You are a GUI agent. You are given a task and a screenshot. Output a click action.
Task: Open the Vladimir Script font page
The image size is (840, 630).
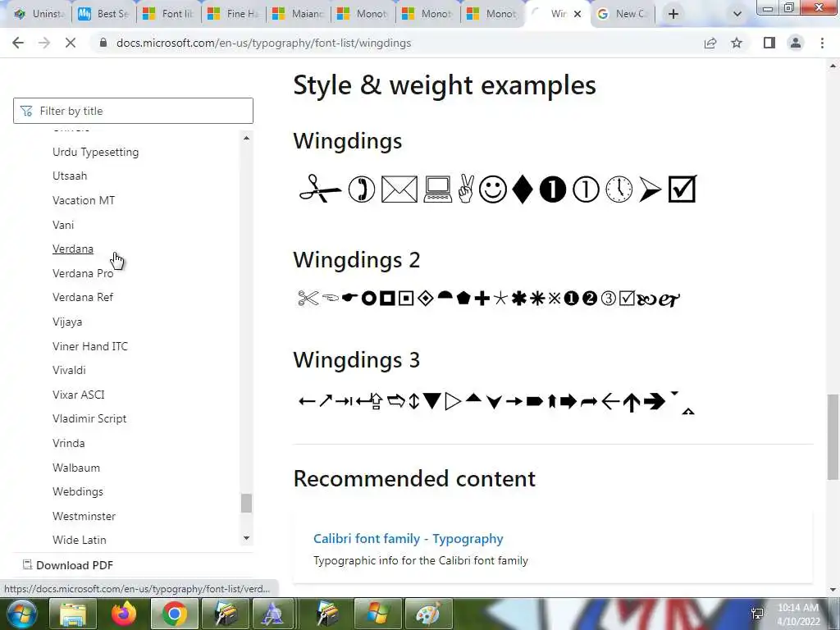[x=89, y=419]
